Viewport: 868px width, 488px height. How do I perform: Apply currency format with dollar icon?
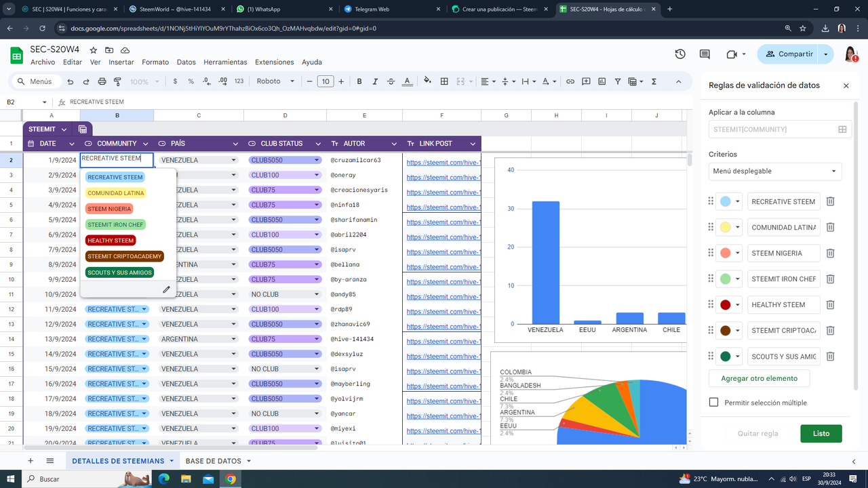point(175,81)
